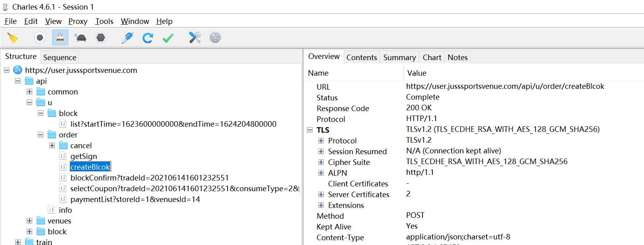Screen dimensions: 644x245
Task: Open the Notes tab
Action: click(x=457, y=57)
